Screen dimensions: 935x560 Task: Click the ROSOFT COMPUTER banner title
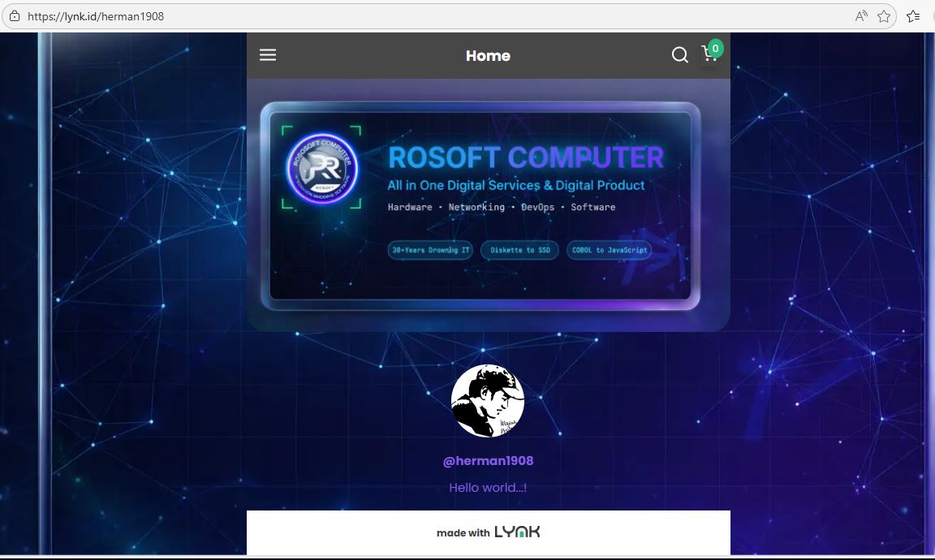click(x=525, y=157)
